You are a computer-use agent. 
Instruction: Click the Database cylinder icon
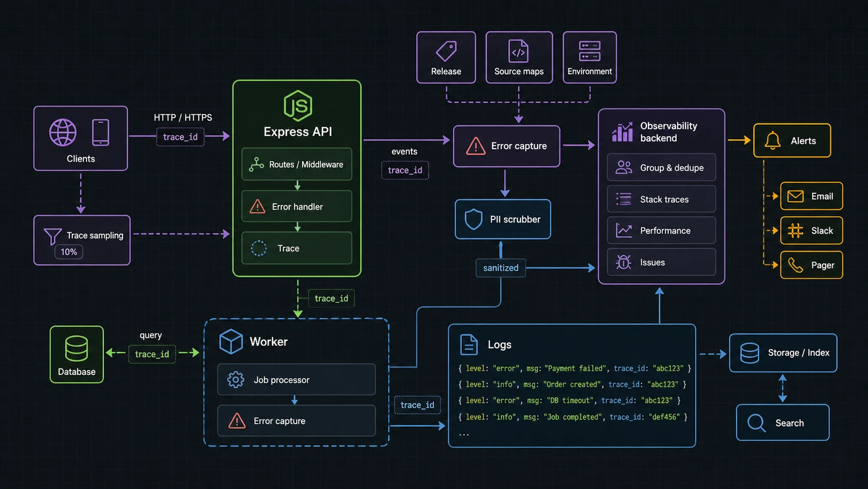[76, 348]
